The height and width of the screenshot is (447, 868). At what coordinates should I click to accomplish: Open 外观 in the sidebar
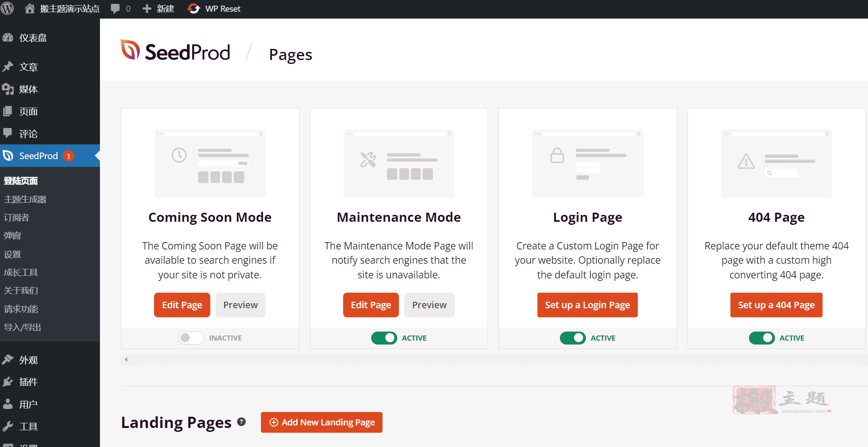(x=50, y=360)
